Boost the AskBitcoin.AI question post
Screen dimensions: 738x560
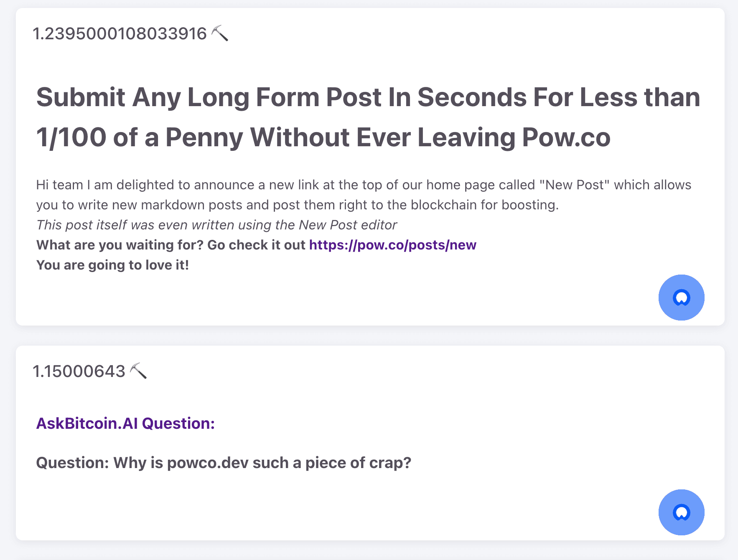coord(681,512)
